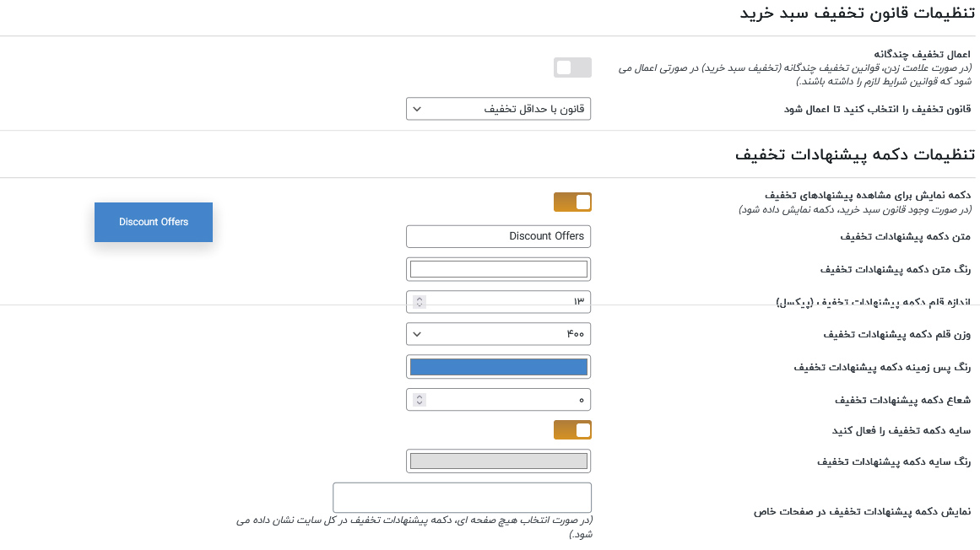Click the تنظیمات دکمه پیشنهادات تخفیف heading
The image size is (980, 550).
pos(854,154)
